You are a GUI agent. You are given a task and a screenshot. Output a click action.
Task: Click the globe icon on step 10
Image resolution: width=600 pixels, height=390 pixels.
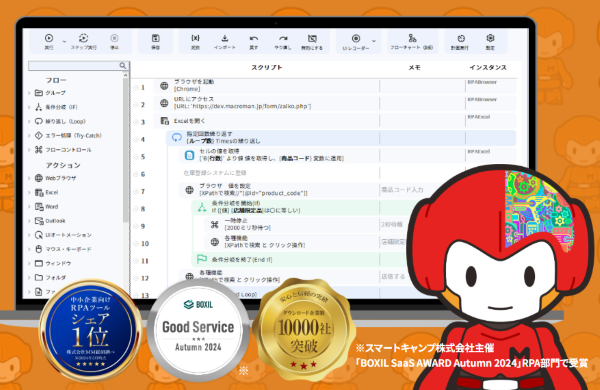(215, 242)
